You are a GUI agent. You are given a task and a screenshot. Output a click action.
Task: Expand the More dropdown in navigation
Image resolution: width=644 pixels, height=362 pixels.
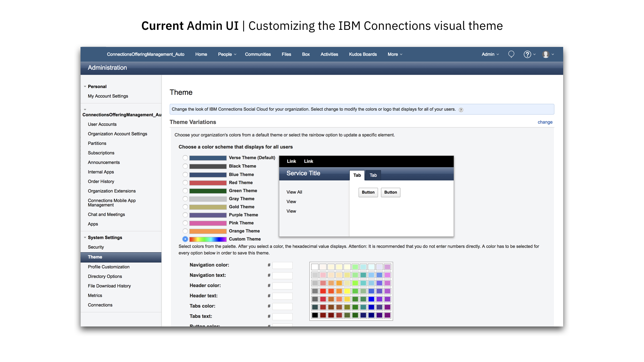click(395, 54)
